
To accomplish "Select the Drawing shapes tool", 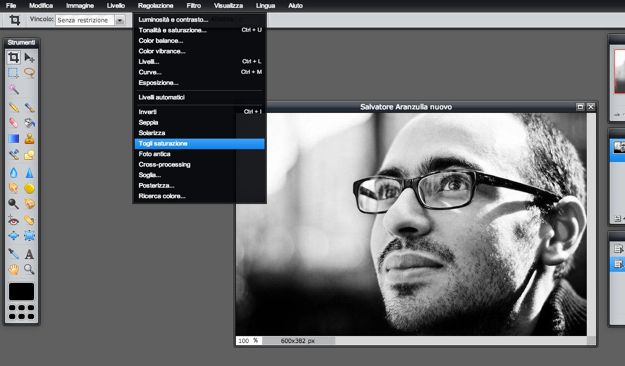I will point(29,155).
